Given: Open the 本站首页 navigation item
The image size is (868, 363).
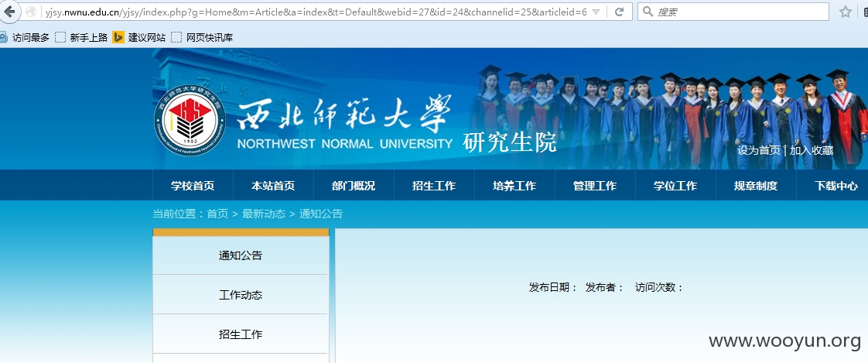Looking at the screenshot, I should pos(273,186).
